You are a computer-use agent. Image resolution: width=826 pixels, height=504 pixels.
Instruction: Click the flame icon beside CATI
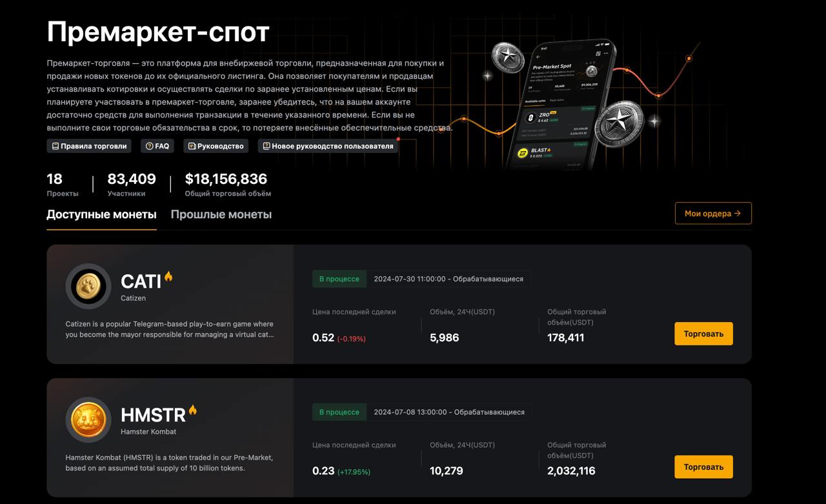tap(168, 277)
